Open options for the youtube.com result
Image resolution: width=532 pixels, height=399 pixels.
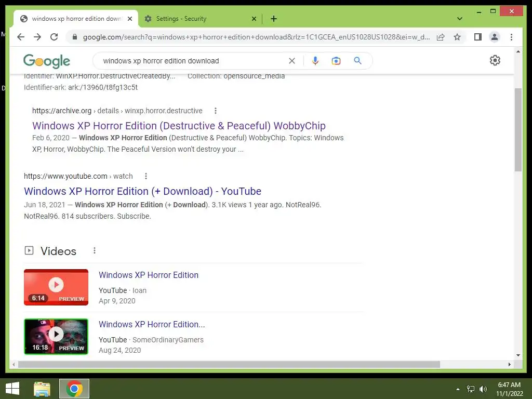click(x=146, y=176)
